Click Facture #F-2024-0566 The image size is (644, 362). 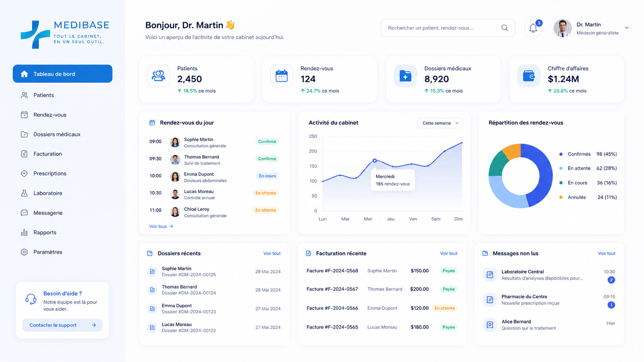click(332, 308)
